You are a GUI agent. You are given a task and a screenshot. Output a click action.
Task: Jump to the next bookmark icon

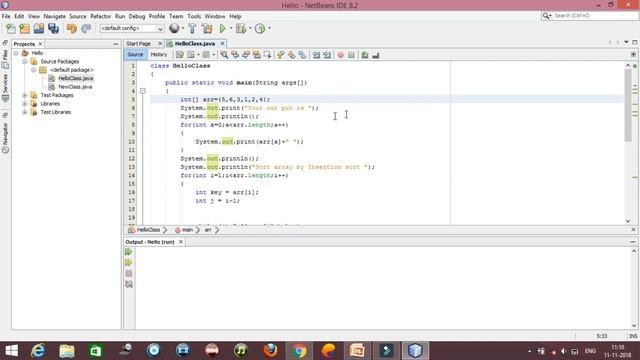pos(291,55)
